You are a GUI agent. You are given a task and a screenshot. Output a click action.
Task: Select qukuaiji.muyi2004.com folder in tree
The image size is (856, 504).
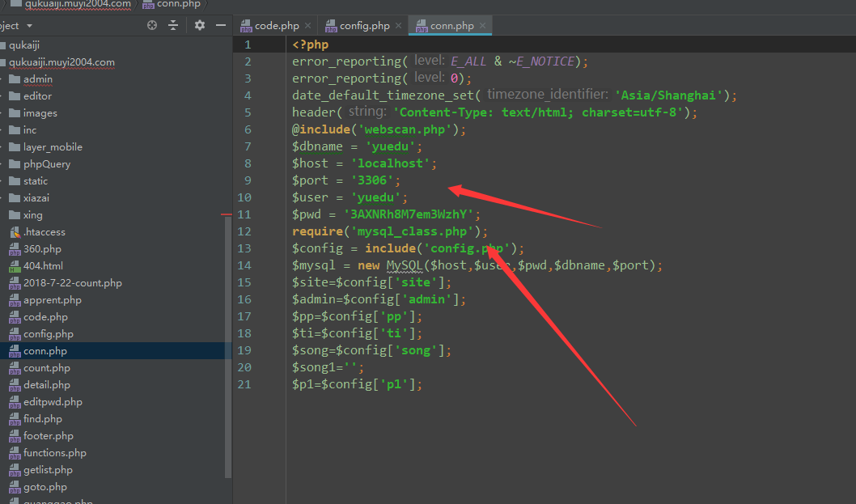point(61,62)
